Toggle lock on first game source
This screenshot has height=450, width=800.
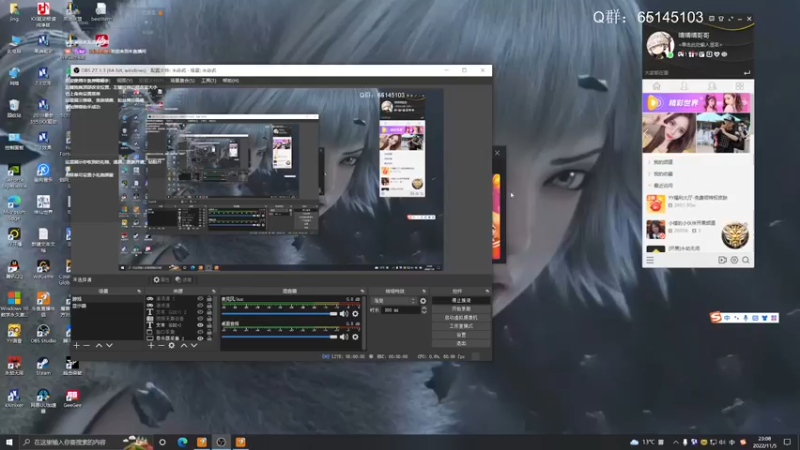point(209,299)
